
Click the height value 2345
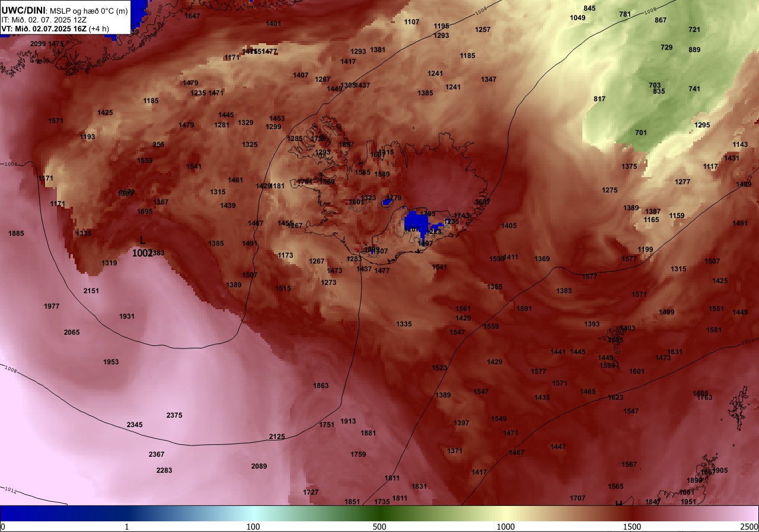click(135, 425)
